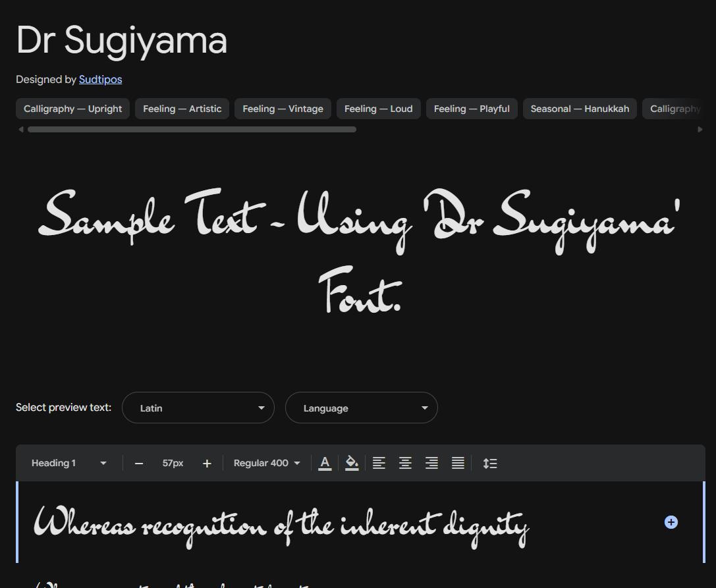The height and width of the screenshot is (588, 716).
Task: Click the Dr Sugiyama page title
Action: click(122, 41)
